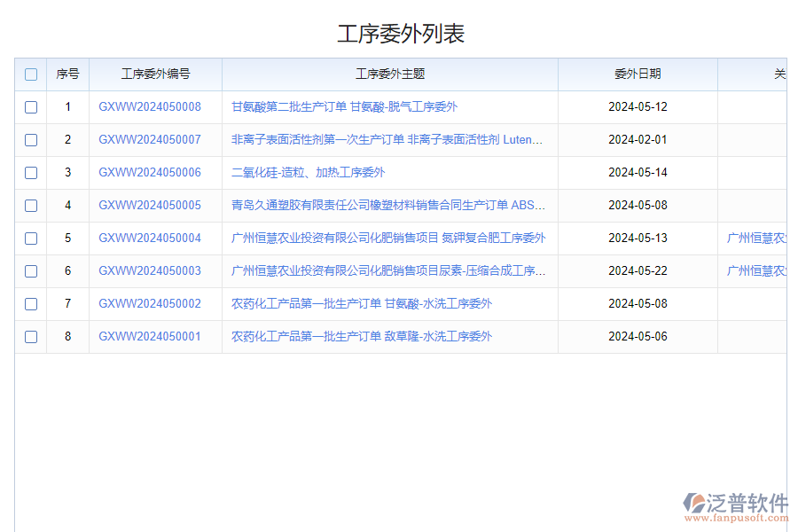
Task: Enable the checkbox for row 8
Action: [x=31, y=337]
